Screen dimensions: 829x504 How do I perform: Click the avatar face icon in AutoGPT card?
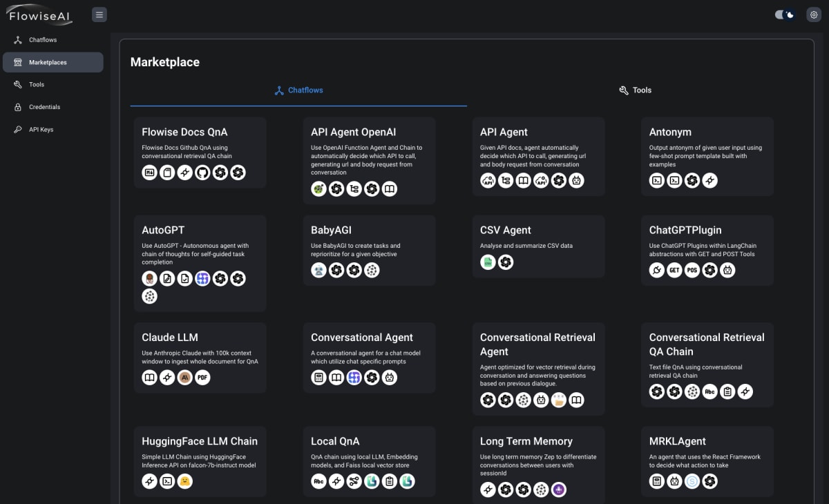149,279
